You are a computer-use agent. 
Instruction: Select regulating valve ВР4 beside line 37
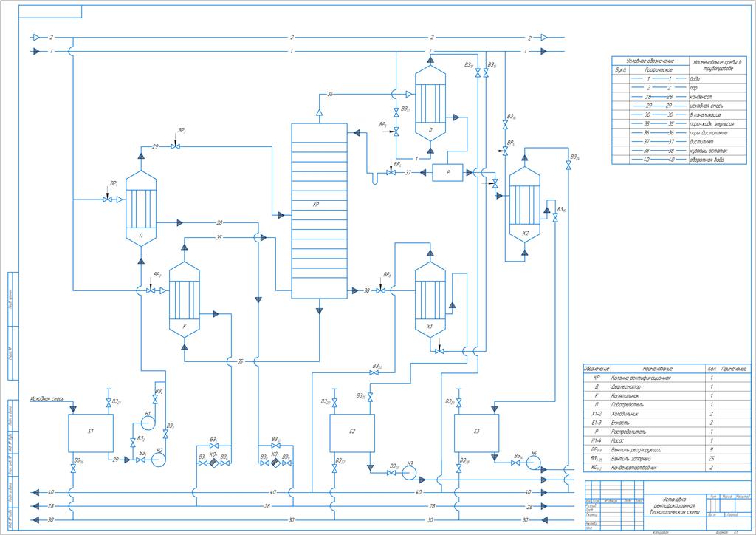click(x=391, y=172)
